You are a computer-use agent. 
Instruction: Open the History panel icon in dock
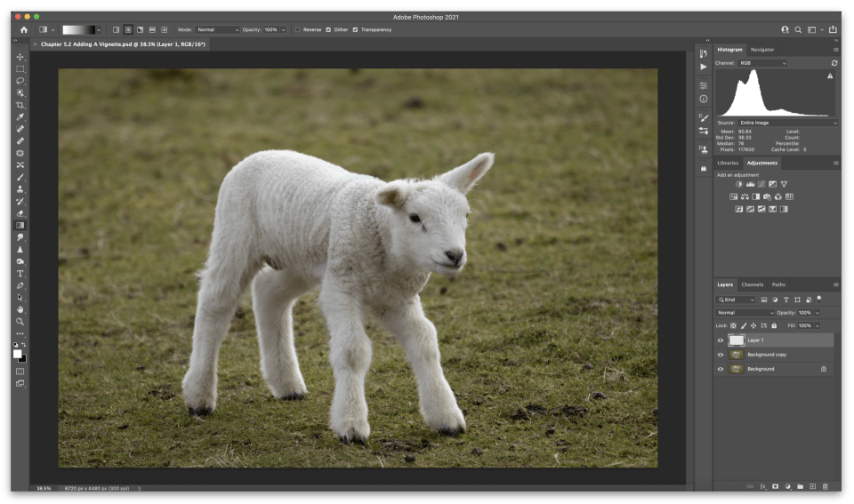pyautogui.click(x=703, y=53)
